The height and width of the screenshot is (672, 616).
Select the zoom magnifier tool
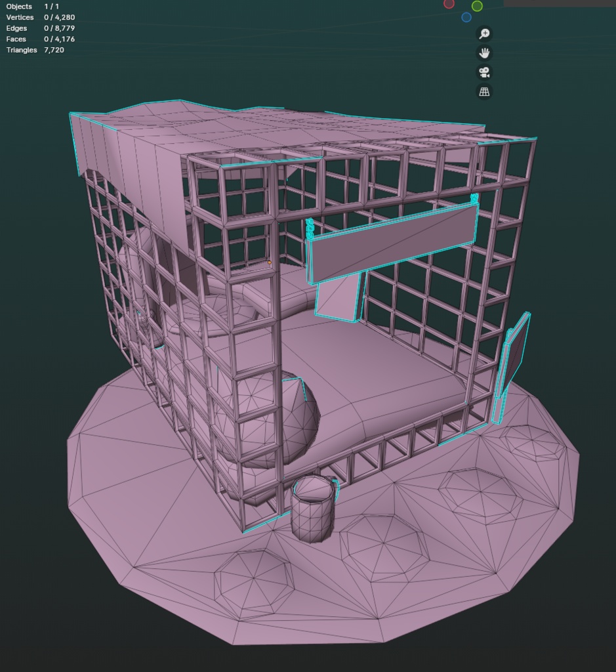coord(483,33)
